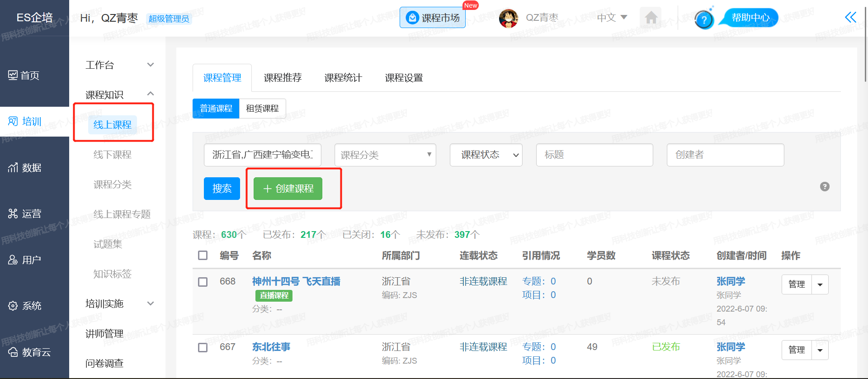Click 专题: 0 link for course 667
Screen dimensions: 868x379
(539, 347)
